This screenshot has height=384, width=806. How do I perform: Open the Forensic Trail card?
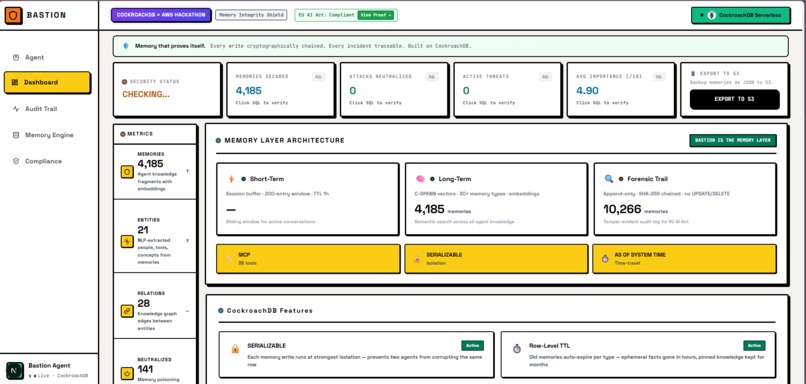685,199
